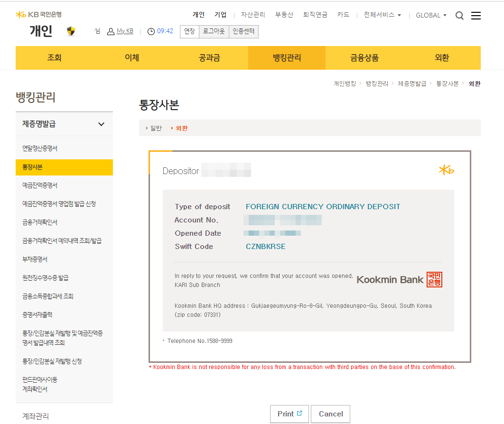Screen dimensions: 504x424
Task: Open the 금융상품 main menu
Action: 364,58
